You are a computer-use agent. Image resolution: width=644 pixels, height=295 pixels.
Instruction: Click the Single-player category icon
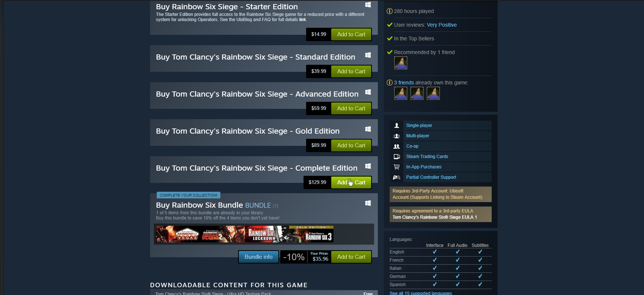[x=397, y=125]
